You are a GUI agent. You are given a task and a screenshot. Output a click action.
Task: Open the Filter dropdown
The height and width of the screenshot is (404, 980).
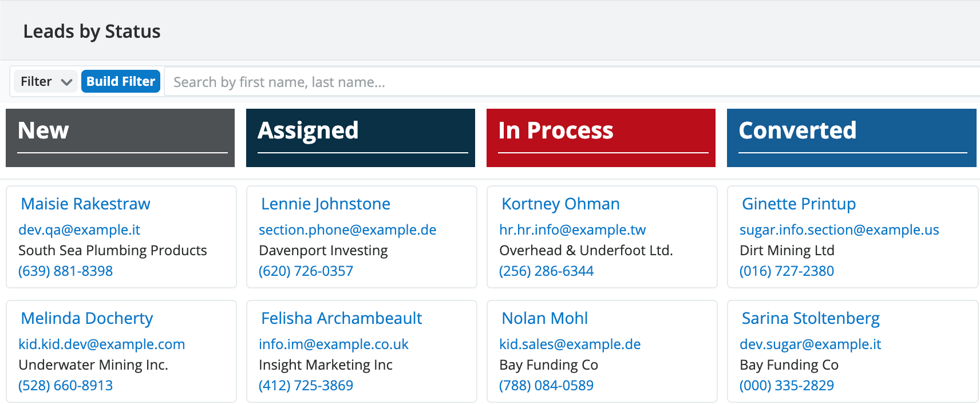[45, 81]
